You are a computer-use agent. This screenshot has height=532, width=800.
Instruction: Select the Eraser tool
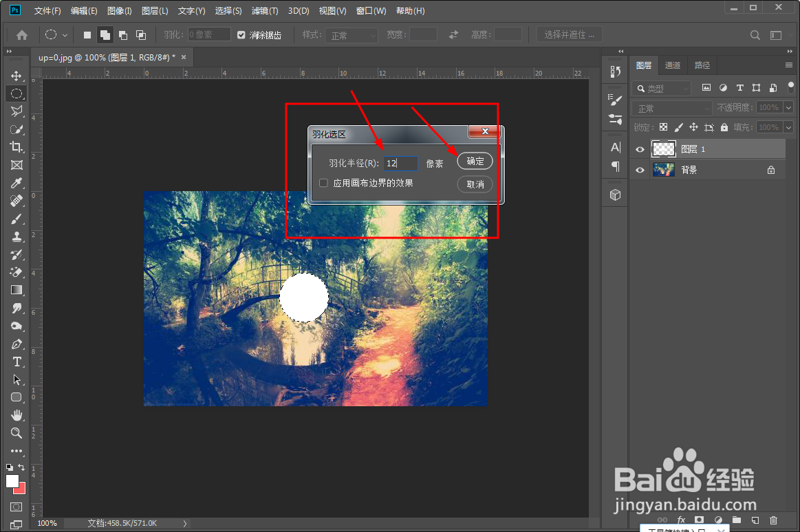pos(17,272)
